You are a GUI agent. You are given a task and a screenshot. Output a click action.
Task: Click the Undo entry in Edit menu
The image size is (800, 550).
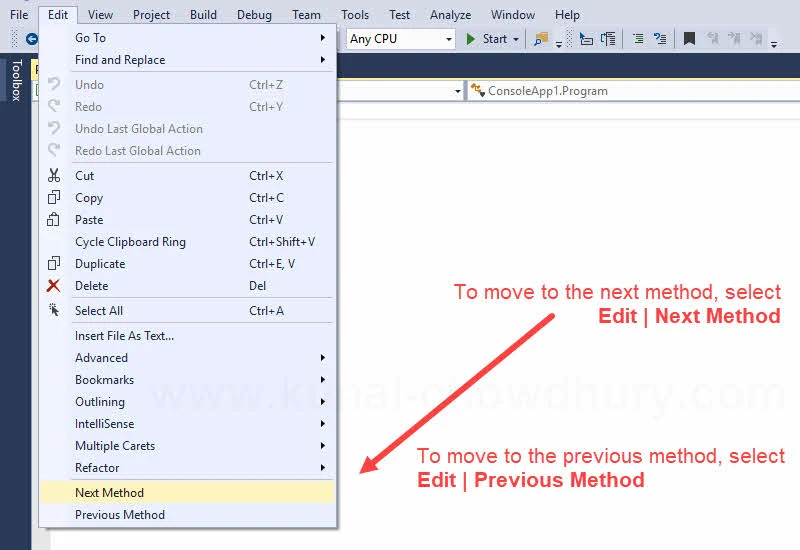tap(187, 85)
